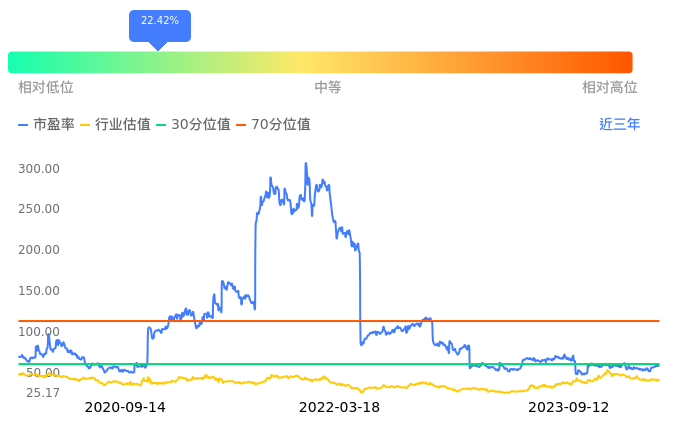Click the 2022-03-18 date axis label
This screenshot has width=686, height=442.
pyautogui.click(x=340, y=407)
